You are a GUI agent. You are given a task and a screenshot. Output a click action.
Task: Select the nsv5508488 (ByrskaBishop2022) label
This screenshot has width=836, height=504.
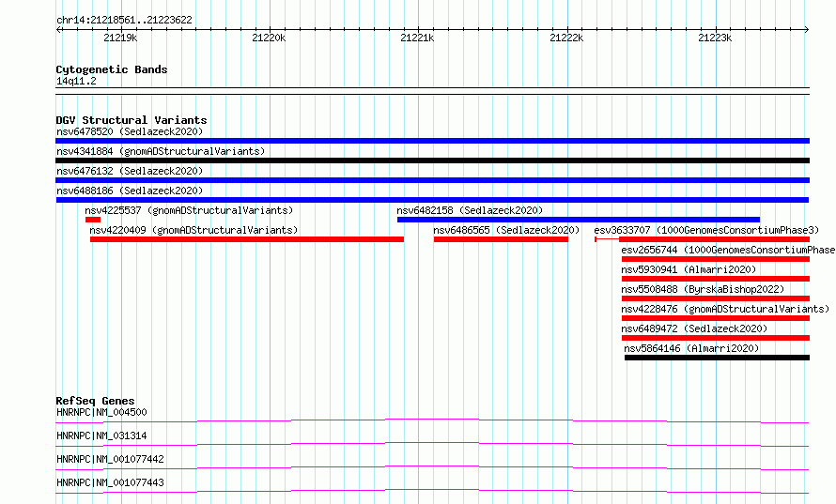pyautogui.click(x=703, y=289)
